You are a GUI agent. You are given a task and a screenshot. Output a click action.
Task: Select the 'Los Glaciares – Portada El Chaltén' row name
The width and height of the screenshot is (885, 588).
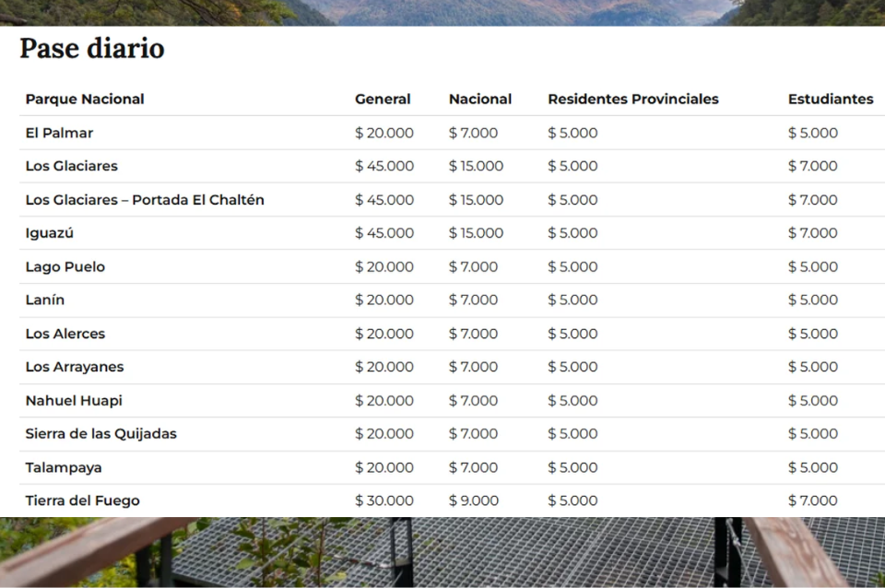145,200
